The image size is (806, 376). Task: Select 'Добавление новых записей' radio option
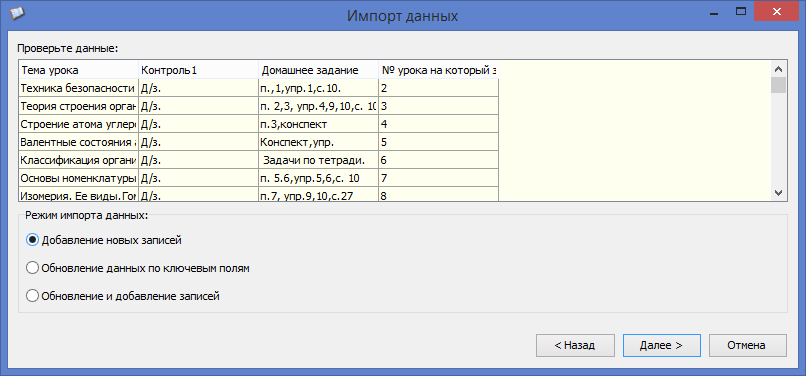click(x=104, y=240)
